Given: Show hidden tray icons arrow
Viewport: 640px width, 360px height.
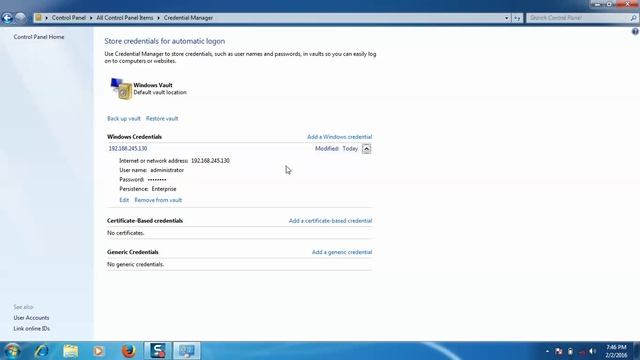Looking at the screenshot, I should tap(547, 351).
